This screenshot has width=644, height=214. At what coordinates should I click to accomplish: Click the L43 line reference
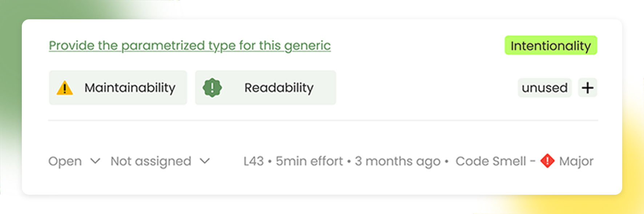254,161
